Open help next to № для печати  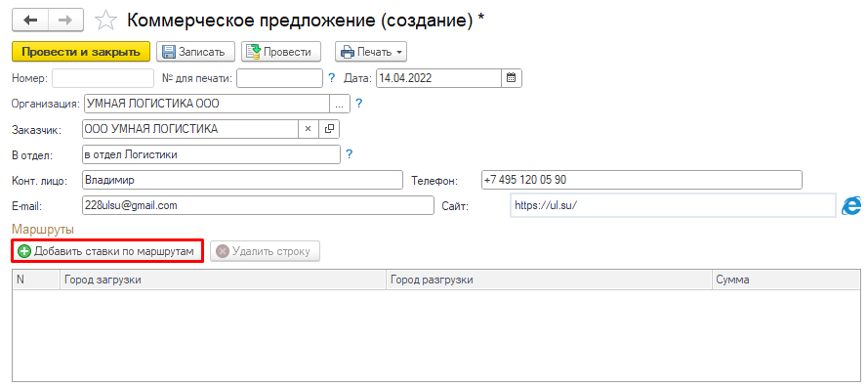tap(332, 78)
